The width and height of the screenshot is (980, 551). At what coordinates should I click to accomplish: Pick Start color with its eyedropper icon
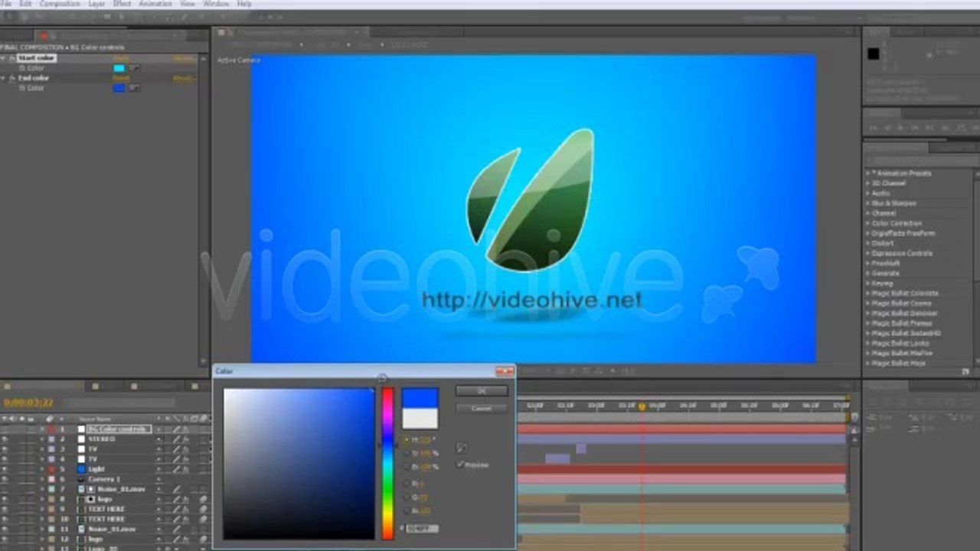click(x=135, y=68)
